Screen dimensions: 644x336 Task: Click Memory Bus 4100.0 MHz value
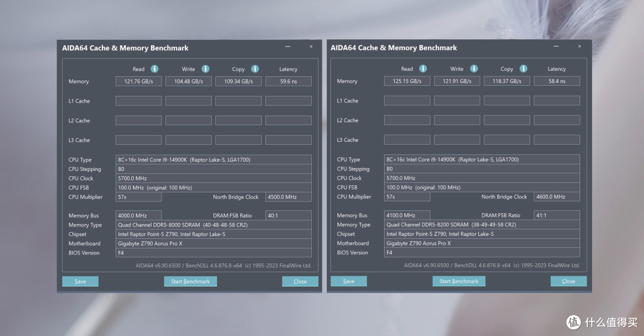coord(407,215)
